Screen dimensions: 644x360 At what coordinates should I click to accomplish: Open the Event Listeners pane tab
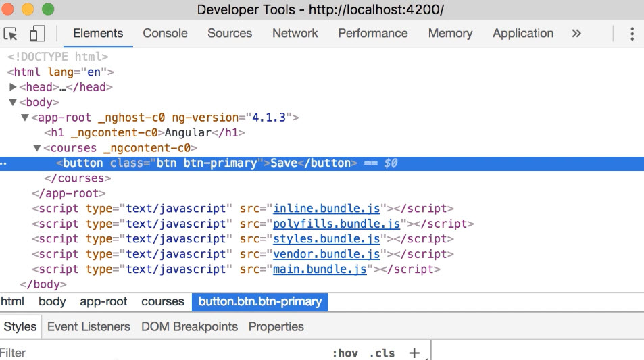(x=89, y=327)
